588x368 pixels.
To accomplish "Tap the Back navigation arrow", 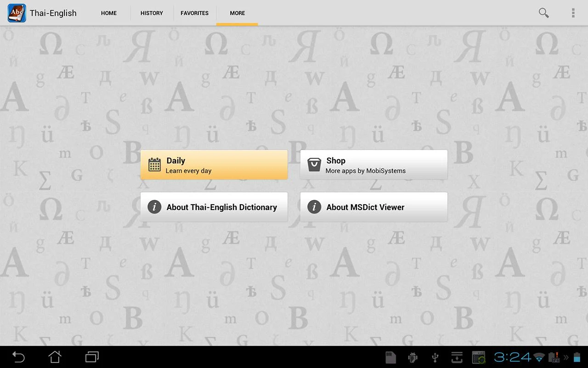I will point(18,357).
